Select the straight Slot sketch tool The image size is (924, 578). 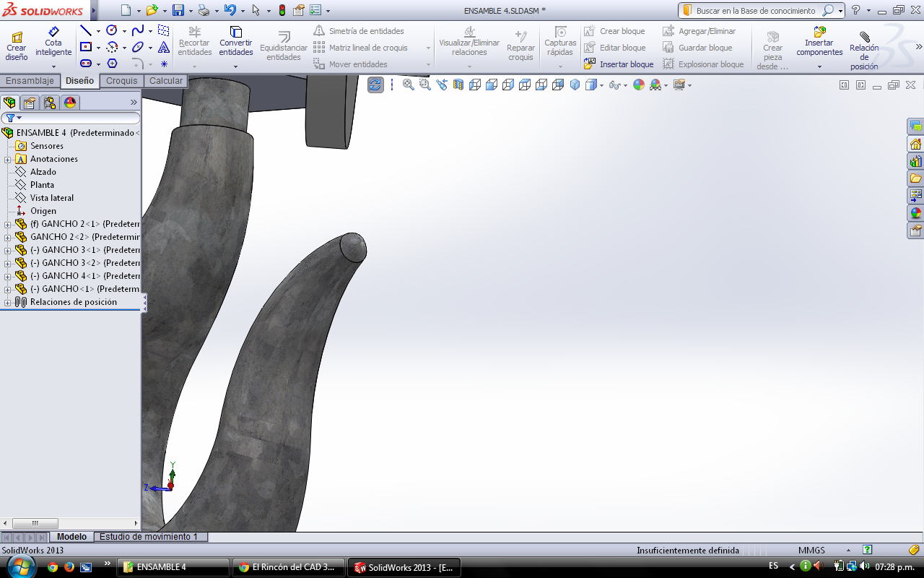[x=85, y=64]
